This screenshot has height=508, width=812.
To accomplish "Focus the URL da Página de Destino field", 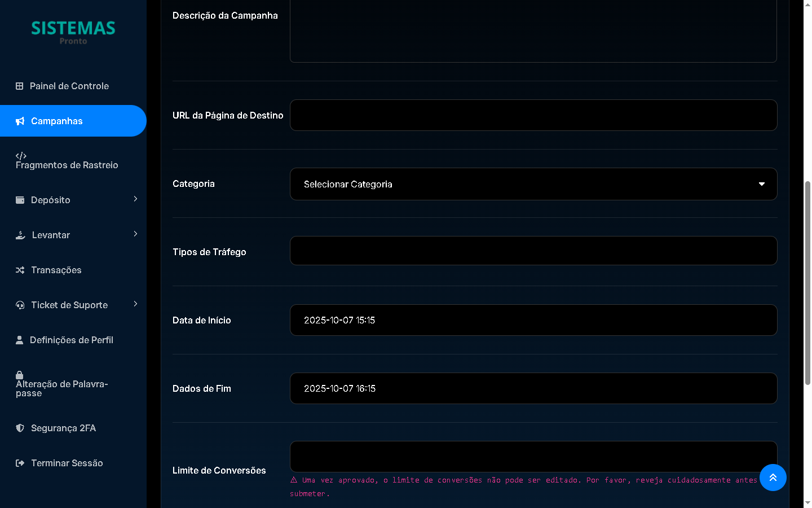I will point(533,115).
